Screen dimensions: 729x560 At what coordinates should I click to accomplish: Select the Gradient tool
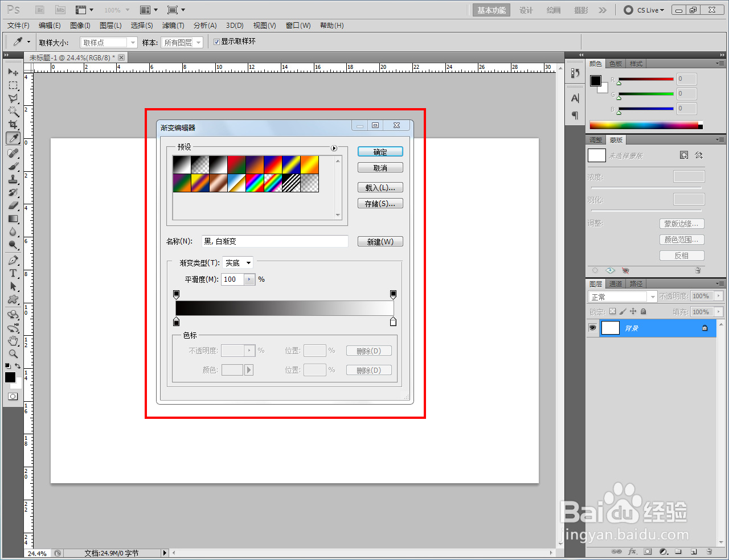click(x=13, y=219)
